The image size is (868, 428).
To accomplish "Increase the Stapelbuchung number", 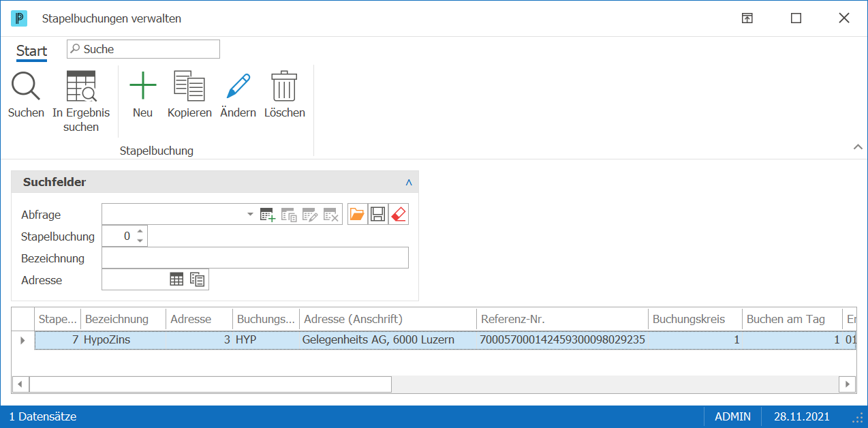I will point(140,232).
